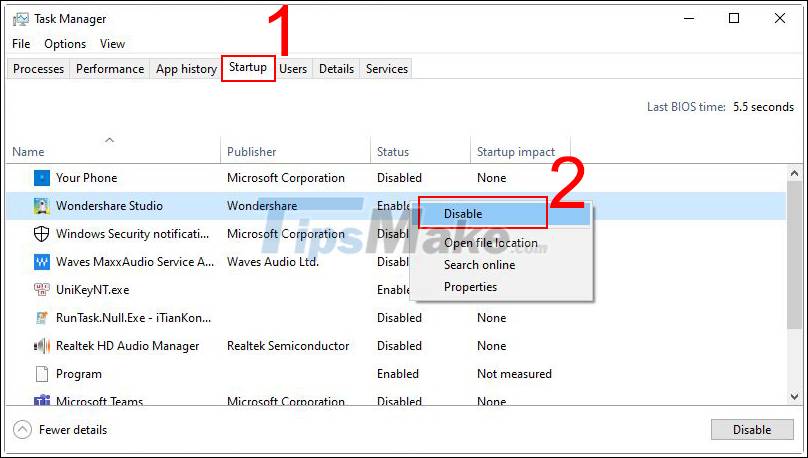Minimize the Task Manager window
Screen dimensions: 808x458
point(689,19)
